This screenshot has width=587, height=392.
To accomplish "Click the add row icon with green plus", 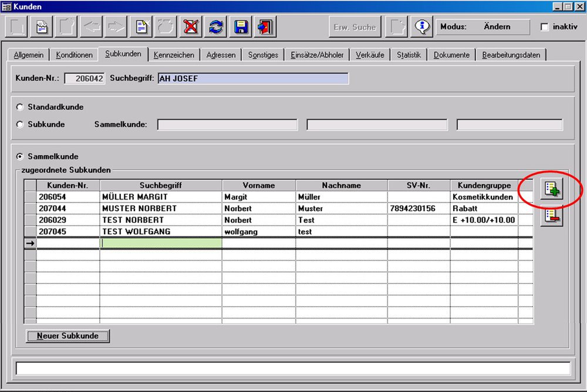I will pos(552,189).
